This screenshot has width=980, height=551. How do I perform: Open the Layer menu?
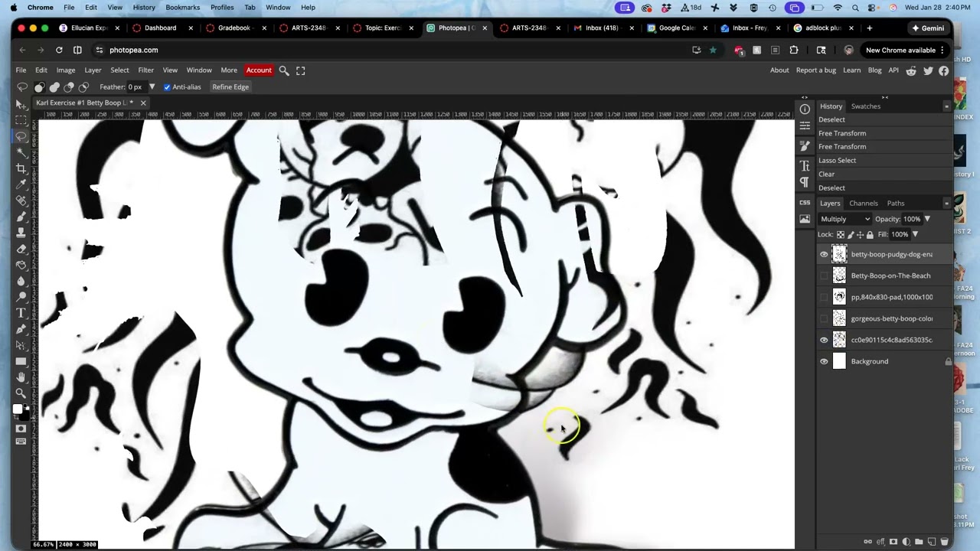tap(93, 70)
